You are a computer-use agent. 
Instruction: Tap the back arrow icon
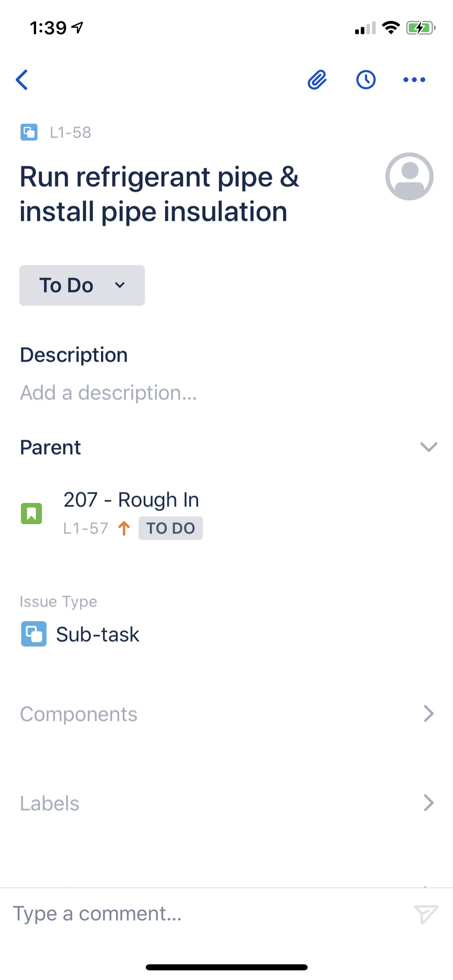point(22,80)
